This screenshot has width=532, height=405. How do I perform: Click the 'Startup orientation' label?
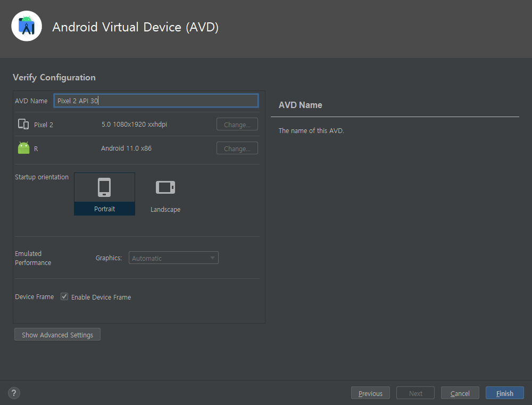point(41,177)
